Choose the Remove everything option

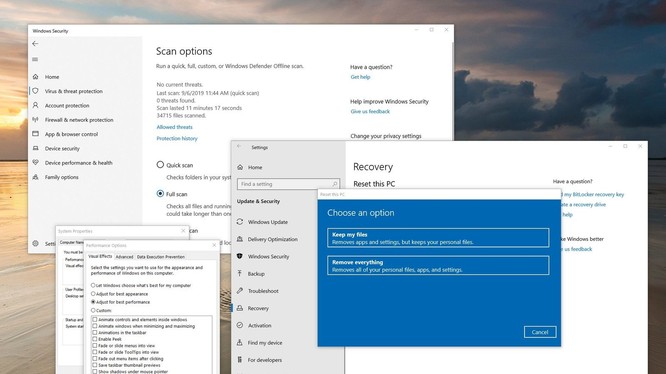pos(438,265)
